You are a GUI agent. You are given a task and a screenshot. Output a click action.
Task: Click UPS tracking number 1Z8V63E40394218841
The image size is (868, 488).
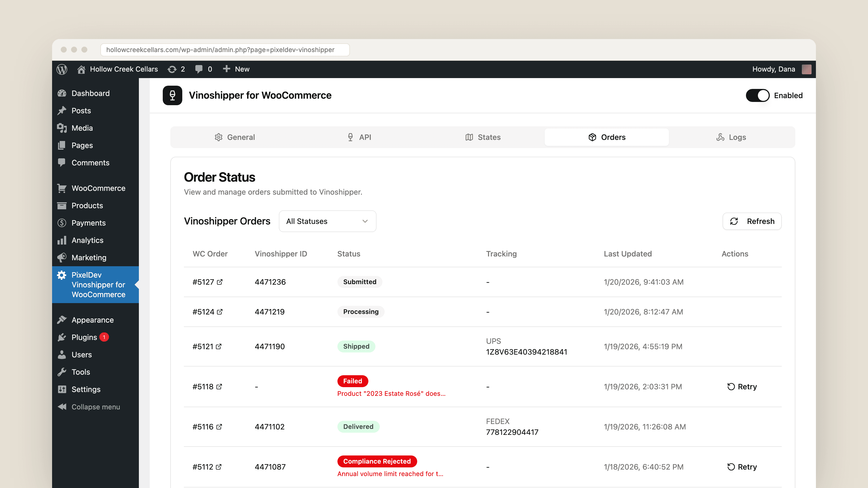click(526, 352)
